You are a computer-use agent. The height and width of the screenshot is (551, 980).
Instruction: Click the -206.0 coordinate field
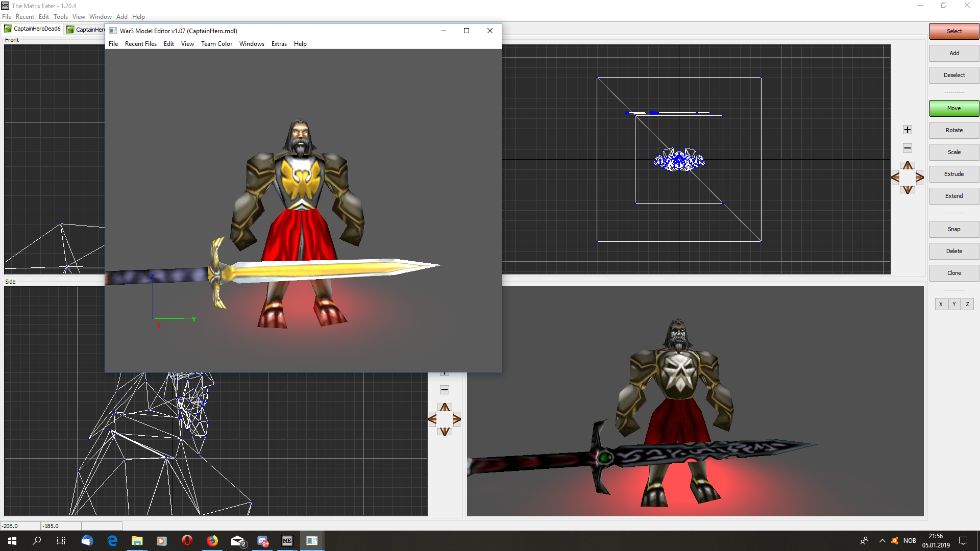pos(20,526)
